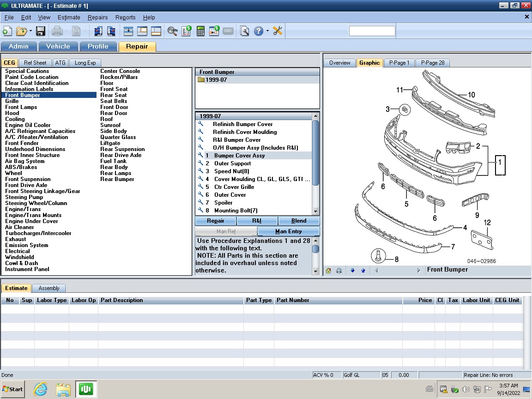Switch to the Admin tab

click(x=18, y=47)
